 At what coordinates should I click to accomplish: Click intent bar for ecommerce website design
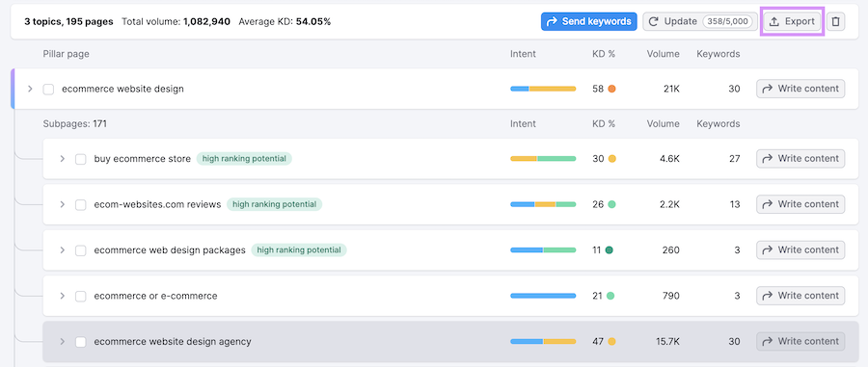pos(543,89)
